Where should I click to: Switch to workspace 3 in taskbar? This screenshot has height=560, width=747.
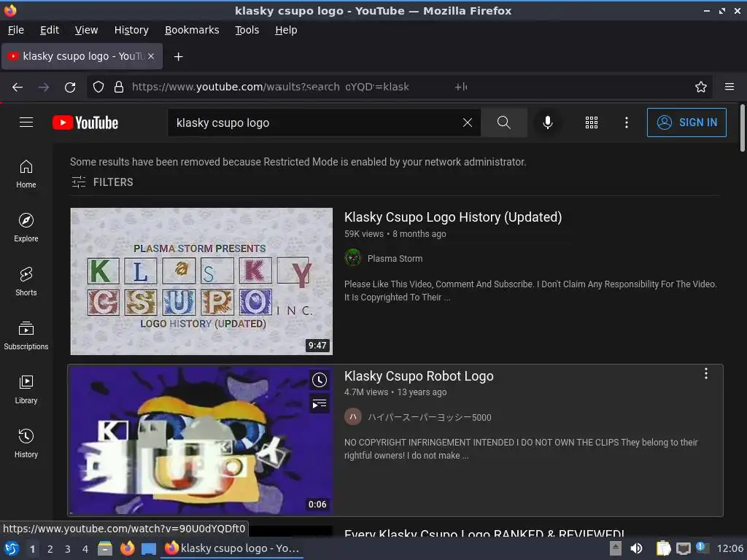click(x=68, y=549)
